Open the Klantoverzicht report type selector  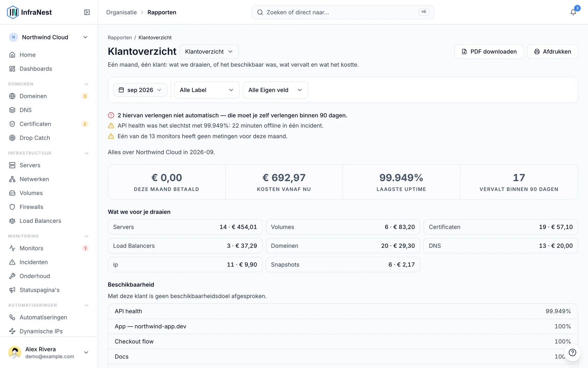[x=209, y=52]
